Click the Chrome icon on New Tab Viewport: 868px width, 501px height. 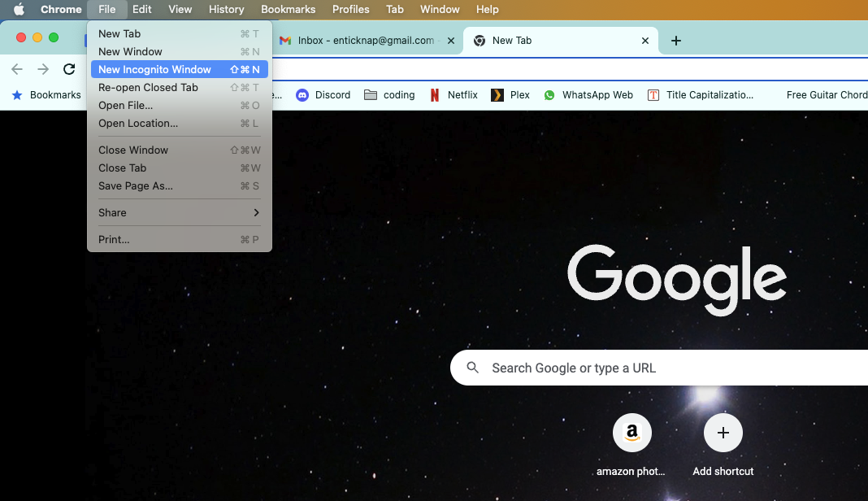tap(480, 41)
